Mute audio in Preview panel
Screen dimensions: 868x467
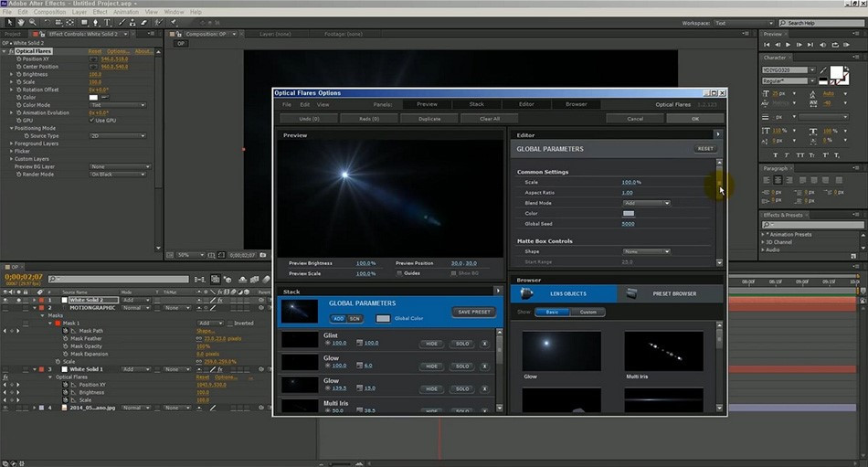pyautogui.click(x=822, y=45)
